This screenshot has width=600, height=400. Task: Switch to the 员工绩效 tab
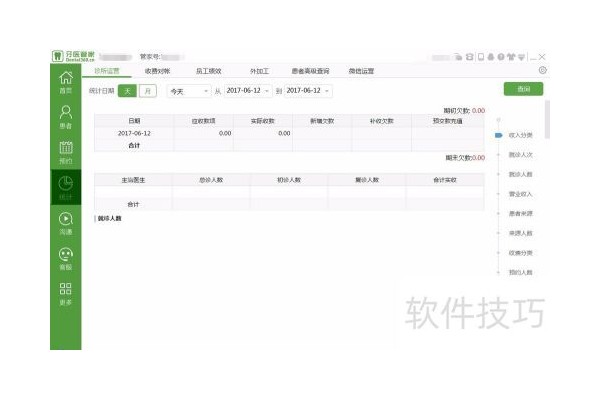tap(209, 71)
